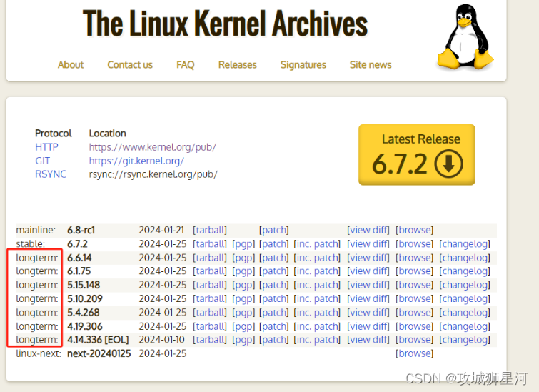539x392 pixels.
Task: Download the mainline 6.8-rc1 tarball
Action: (210, 230)
